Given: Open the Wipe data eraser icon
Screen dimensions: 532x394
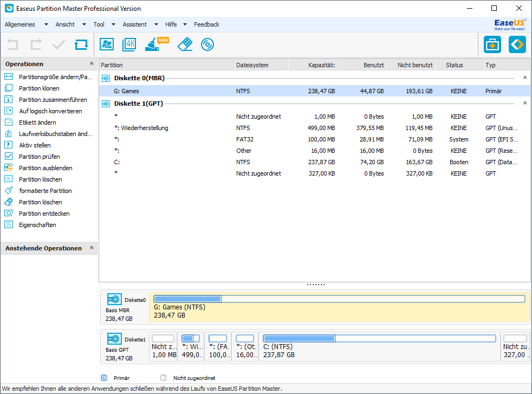Looking at the screenshot, I should coord(185,44).
